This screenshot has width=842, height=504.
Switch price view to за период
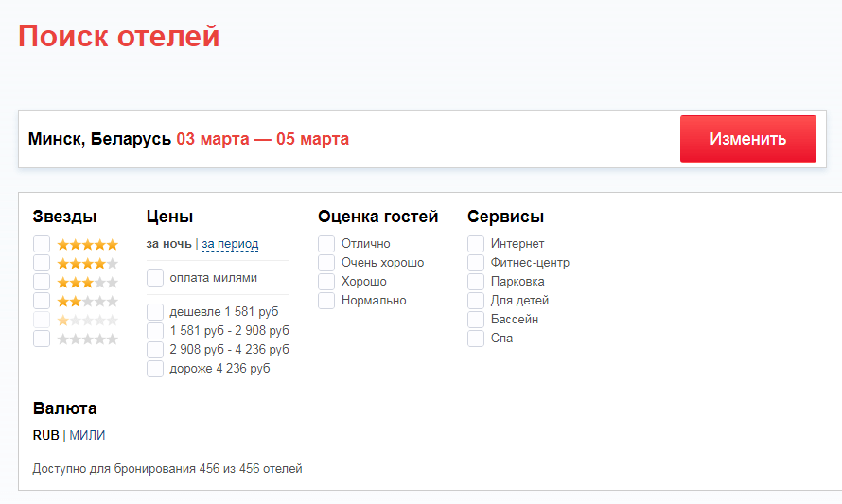pos(230,244)
